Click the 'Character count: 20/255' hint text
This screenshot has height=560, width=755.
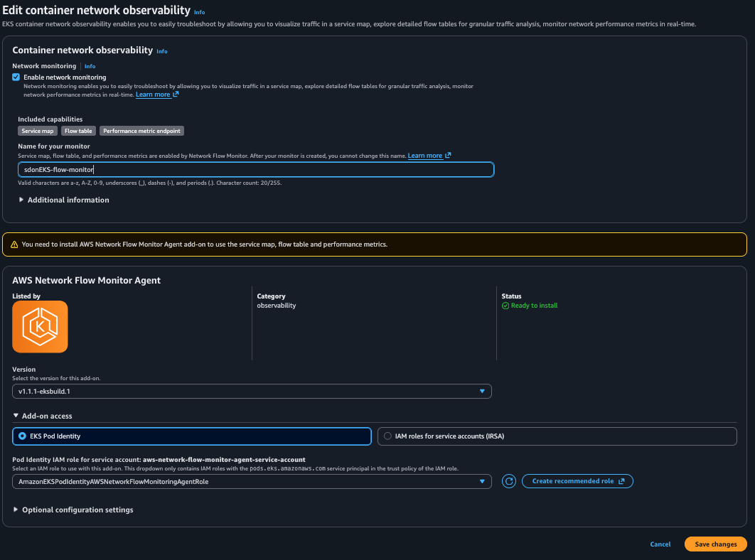249,183
